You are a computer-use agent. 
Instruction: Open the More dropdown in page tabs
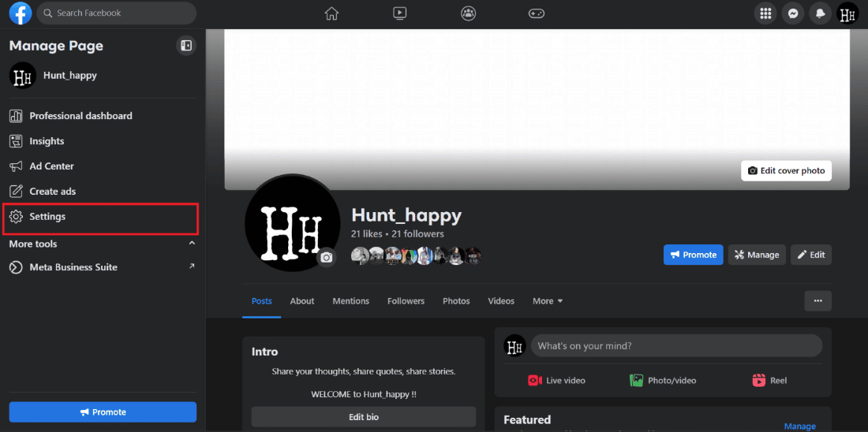[x=548, y=301]
